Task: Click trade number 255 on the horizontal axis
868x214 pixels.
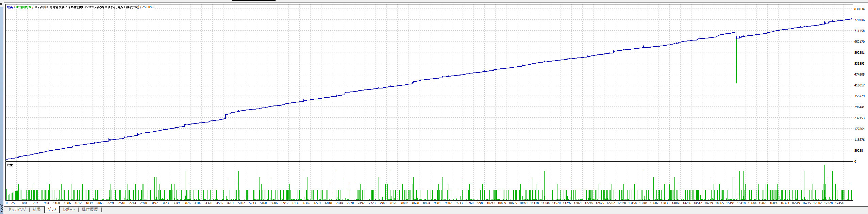Action: [x=14, y=203]
